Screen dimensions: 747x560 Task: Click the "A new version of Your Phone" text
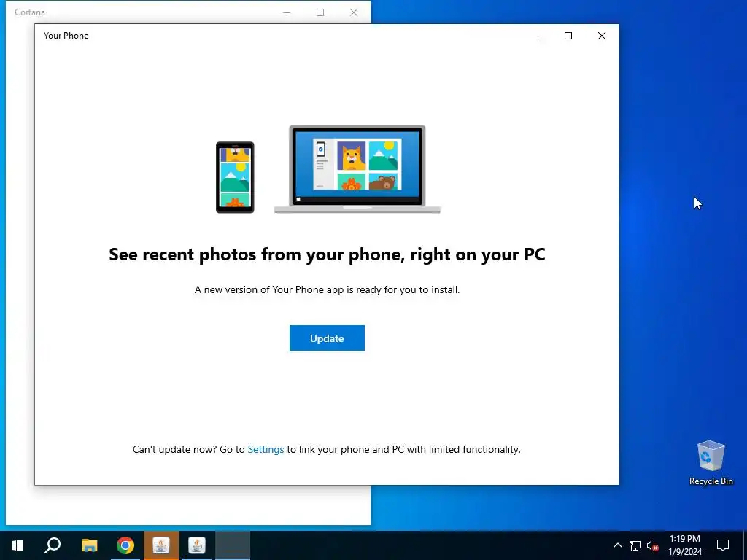(327, 289)
